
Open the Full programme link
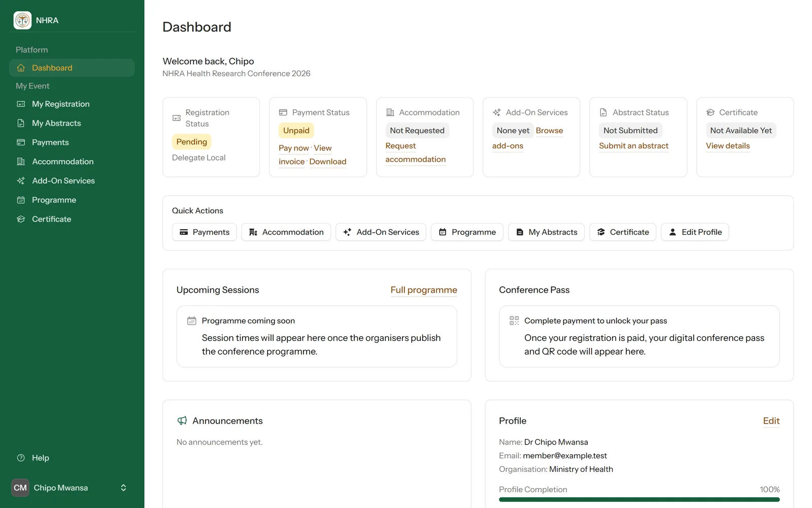pos(424,290)
